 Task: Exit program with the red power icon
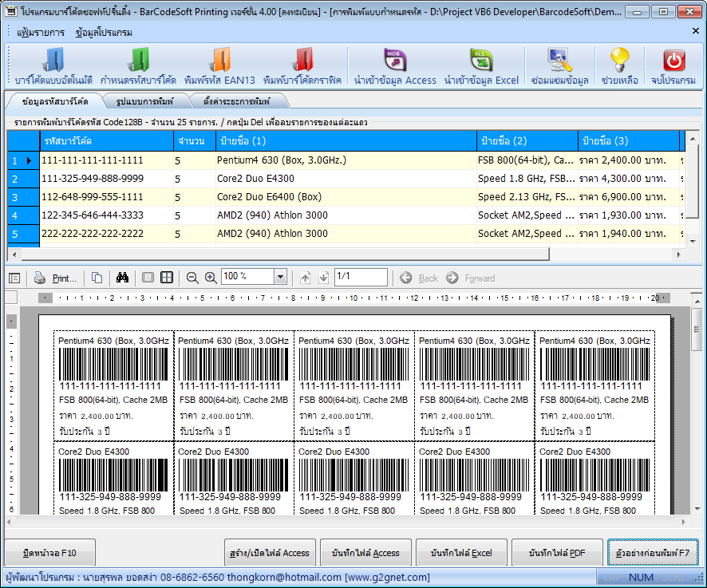[x=673, y=67]
